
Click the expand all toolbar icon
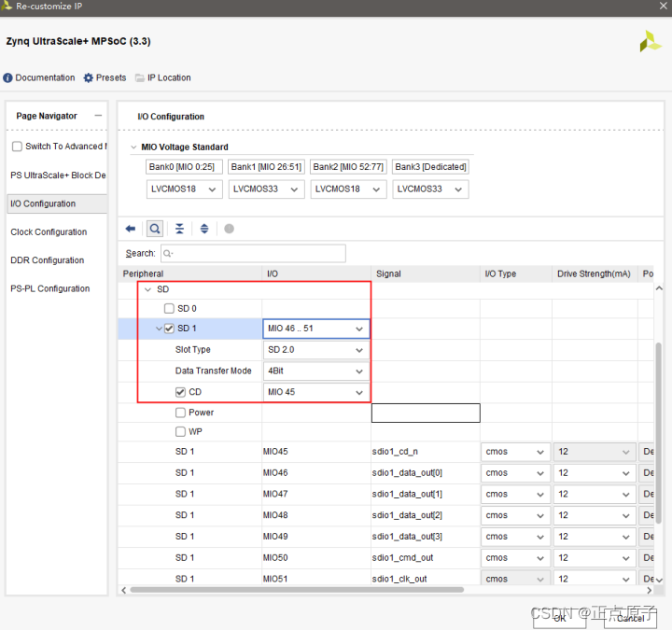[204, 229]
